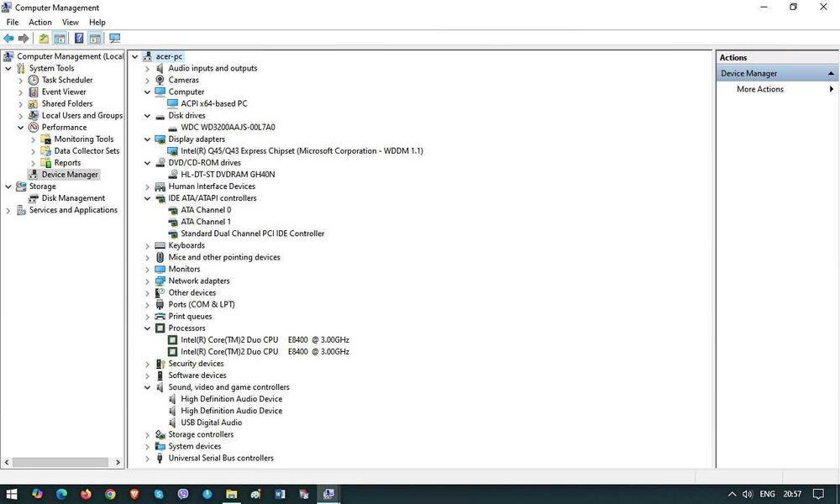
Task: Click the Task Scheduler clock icon
Action: (x=34, y=80)
